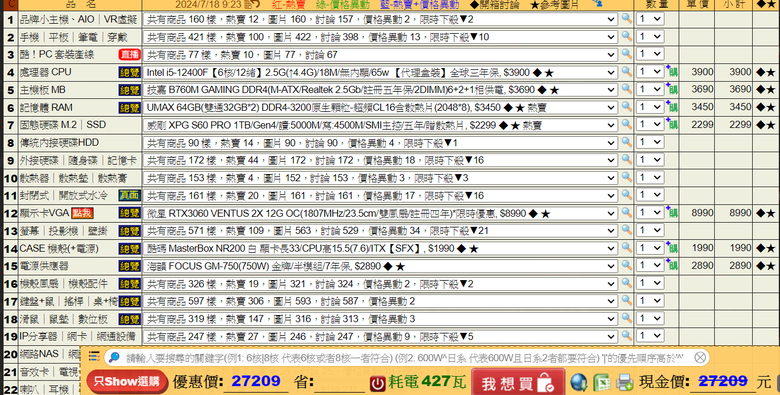The width and height of the screenshot is (780, 395).
Task: Click the magnifier in the 手機|平板 row
Action: click(x=626, y=36)
